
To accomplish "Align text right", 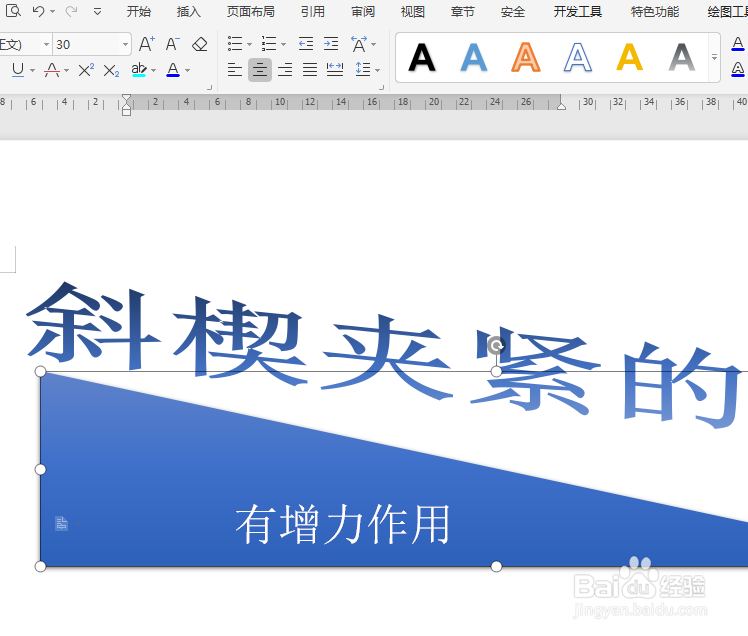I will 285,70.
